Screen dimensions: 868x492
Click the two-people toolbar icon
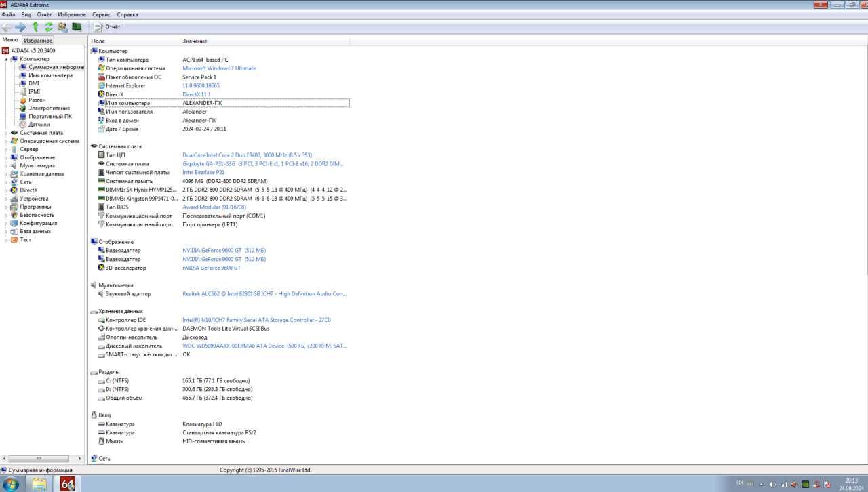click(62, 27)
